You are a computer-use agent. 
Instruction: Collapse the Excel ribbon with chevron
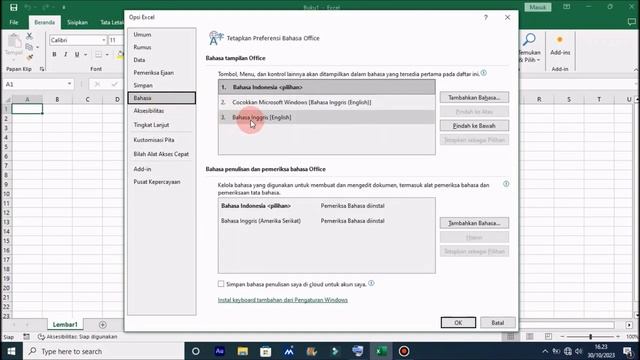(636, 70)
